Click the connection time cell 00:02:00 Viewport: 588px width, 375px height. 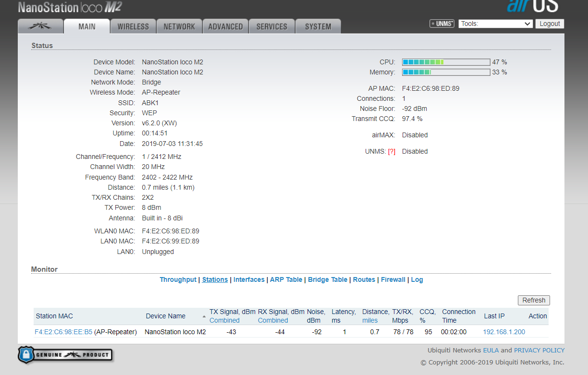pyautogui.click(x=454, y=332)
